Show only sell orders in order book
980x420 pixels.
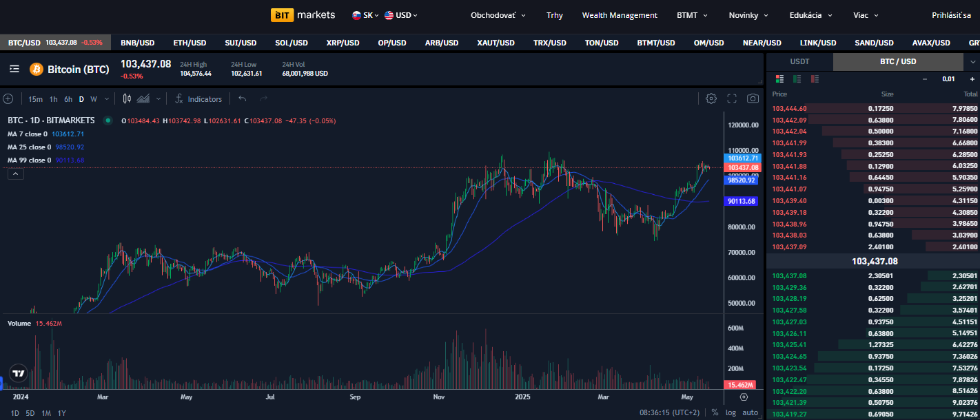[x=815, y=79]
